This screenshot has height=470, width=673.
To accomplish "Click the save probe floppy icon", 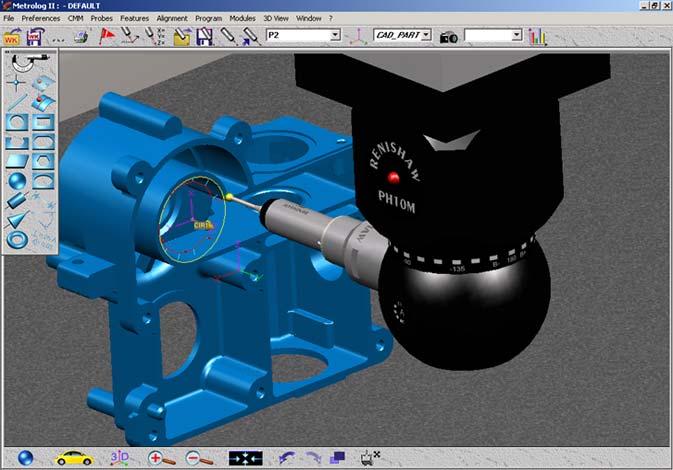I will point(204,36).
